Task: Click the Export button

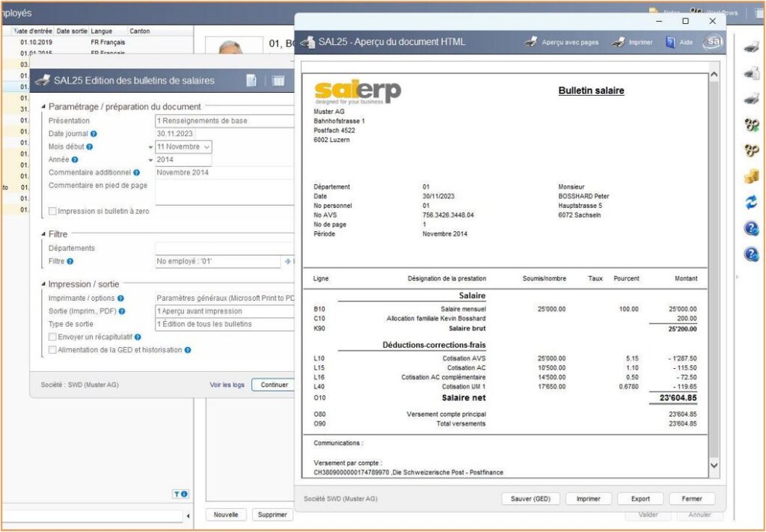Action: tap(640, 499)
